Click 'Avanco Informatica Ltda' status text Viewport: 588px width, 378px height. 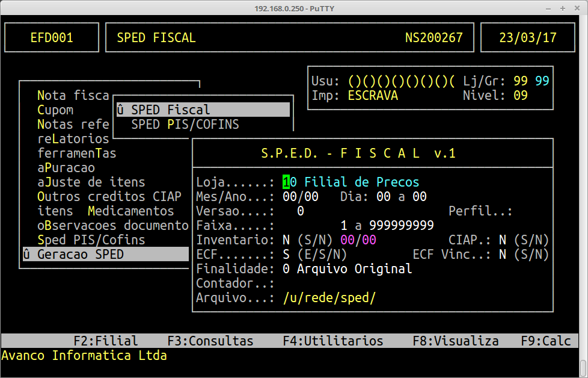point(84,356)
